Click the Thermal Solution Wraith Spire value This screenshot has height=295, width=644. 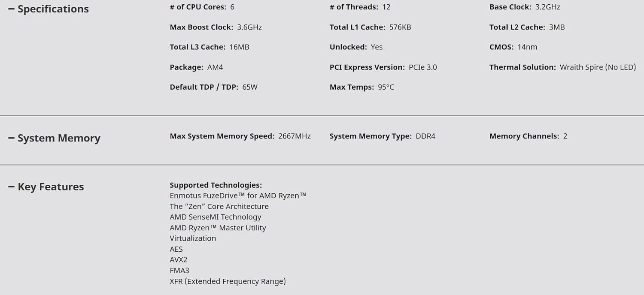coord(598,67)
